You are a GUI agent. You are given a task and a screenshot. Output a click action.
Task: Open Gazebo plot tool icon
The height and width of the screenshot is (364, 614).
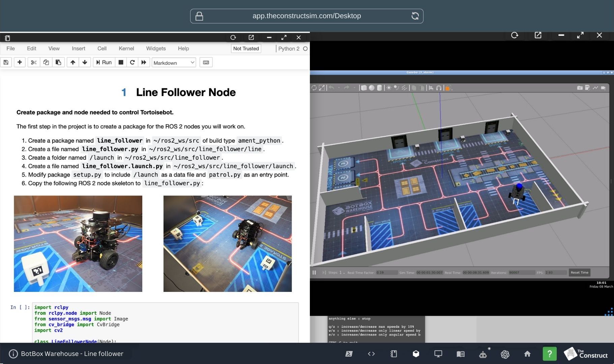tap(595, 88)
